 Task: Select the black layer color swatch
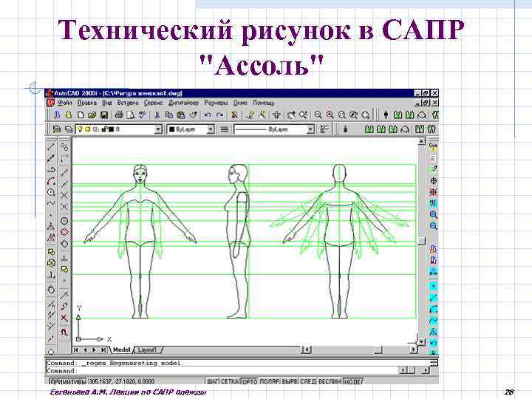click(x=111, y=129)
